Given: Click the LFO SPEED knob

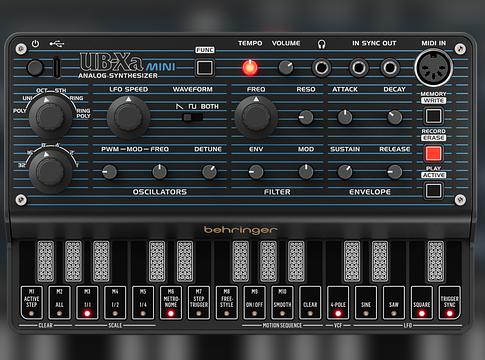Looking at the screenshot, I should [128, 117].
